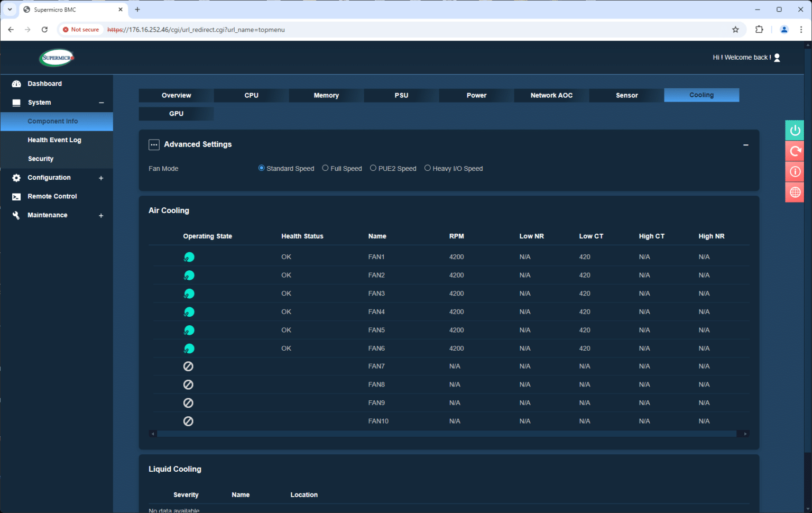Bookmark this page with star icon
812x513 pixels.
[x=735, y=30]
